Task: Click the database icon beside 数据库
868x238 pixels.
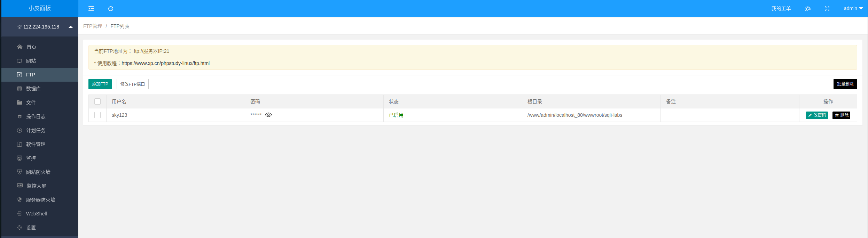Action: [x=19, y=89]
